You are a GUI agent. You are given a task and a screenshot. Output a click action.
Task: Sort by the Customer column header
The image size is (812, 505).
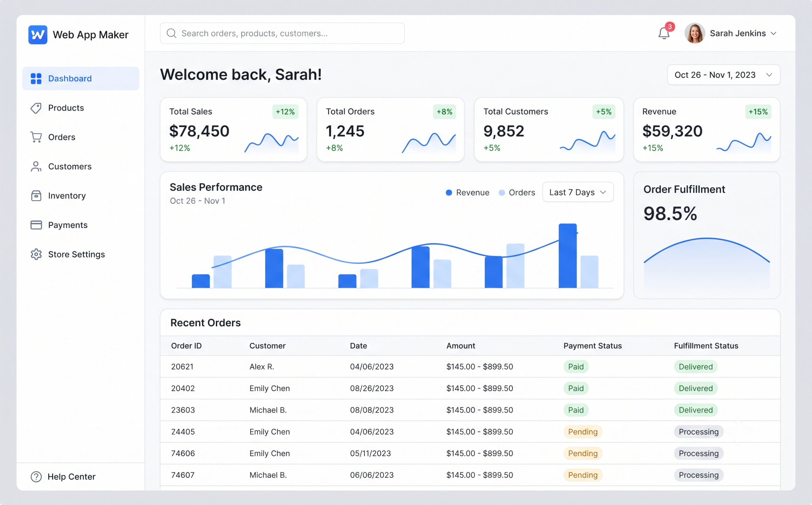click(x=267, y=346)
